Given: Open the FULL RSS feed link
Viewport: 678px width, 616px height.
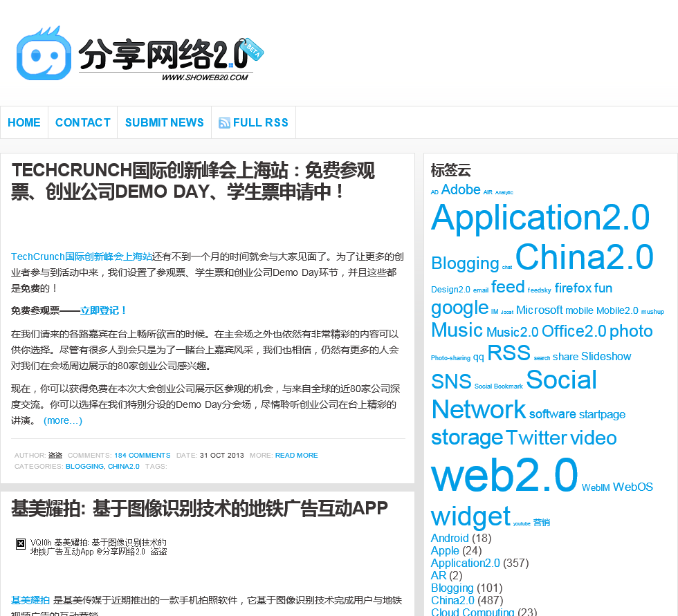Looking at the screenshot, I should coord(260,122).
